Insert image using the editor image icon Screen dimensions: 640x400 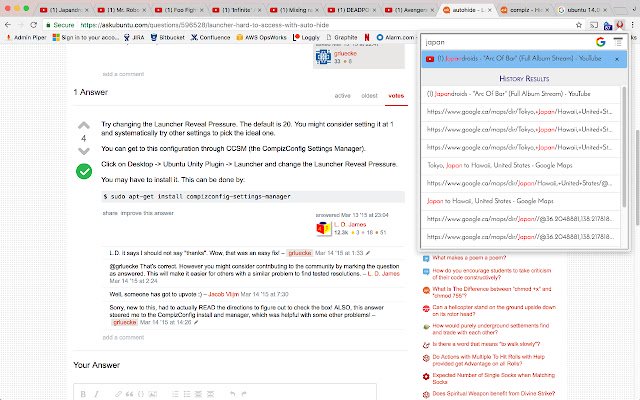(x=153, y=394)
